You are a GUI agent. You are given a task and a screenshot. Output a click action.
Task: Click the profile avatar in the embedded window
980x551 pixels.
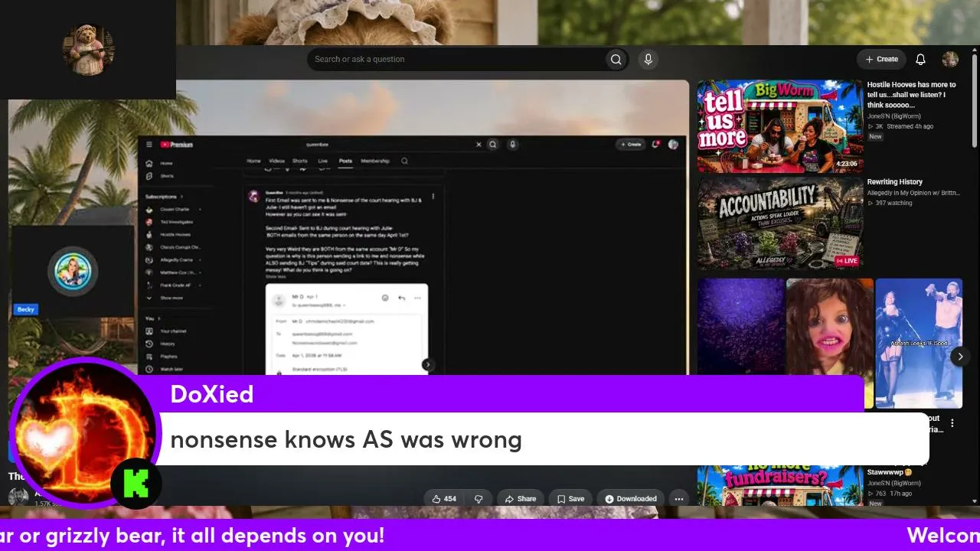click(673, 144)
